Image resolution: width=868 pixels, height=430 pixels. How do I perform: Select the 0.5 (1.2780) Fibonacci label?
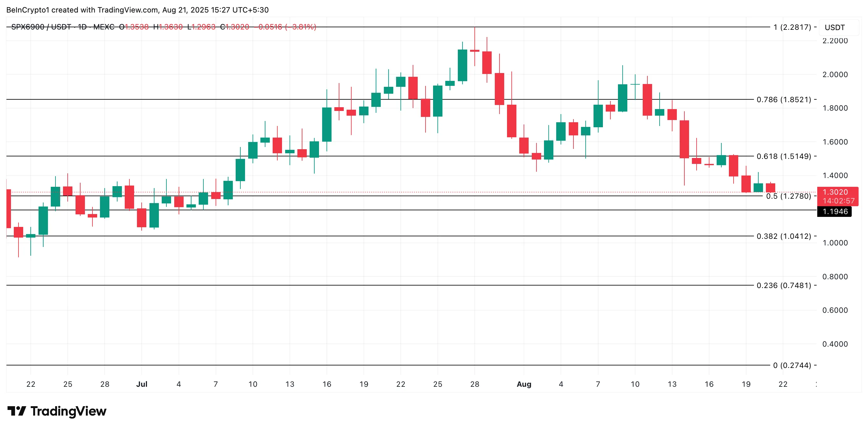pos(788,196)
